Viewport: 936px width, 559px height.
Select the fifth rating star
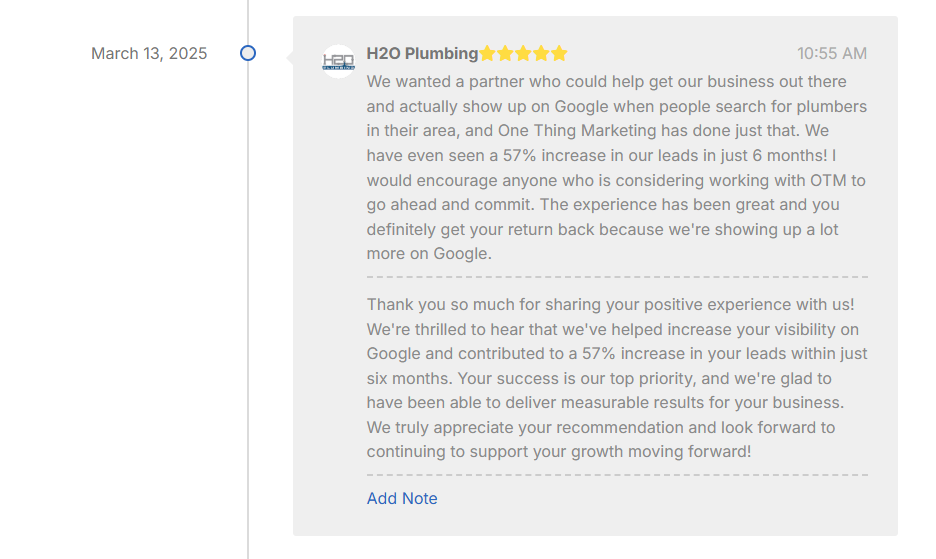[559, 53]
